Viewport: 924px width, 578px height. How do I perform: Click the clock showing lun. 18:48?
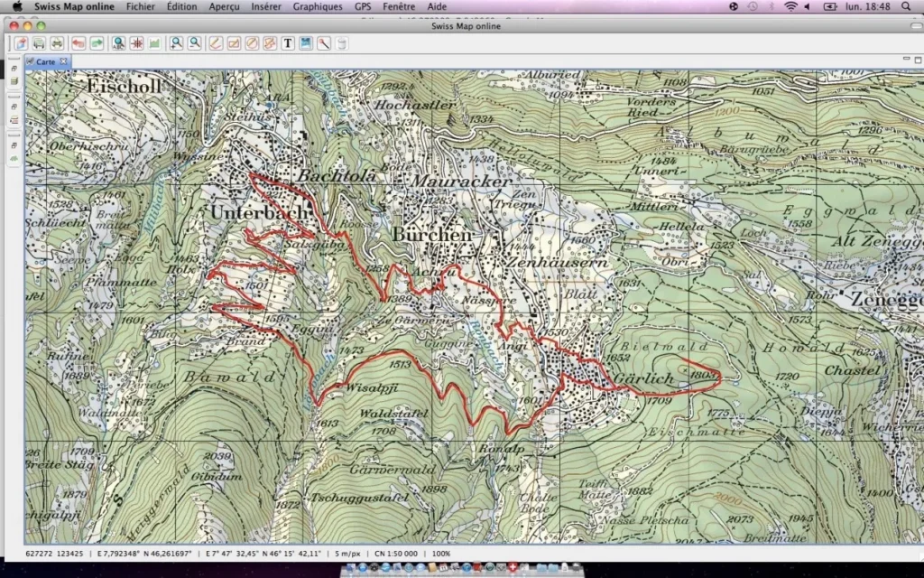[867, 6]
